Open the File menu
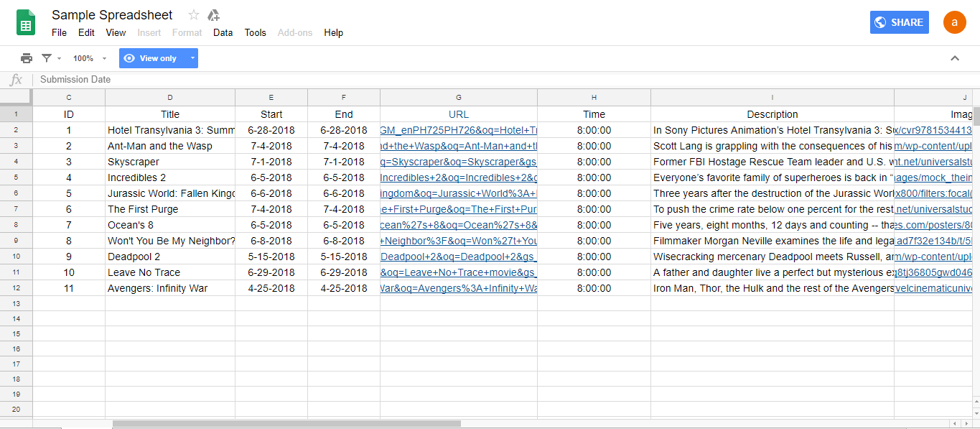The height and width of the screenshot is (429, 980). [59, 32]
